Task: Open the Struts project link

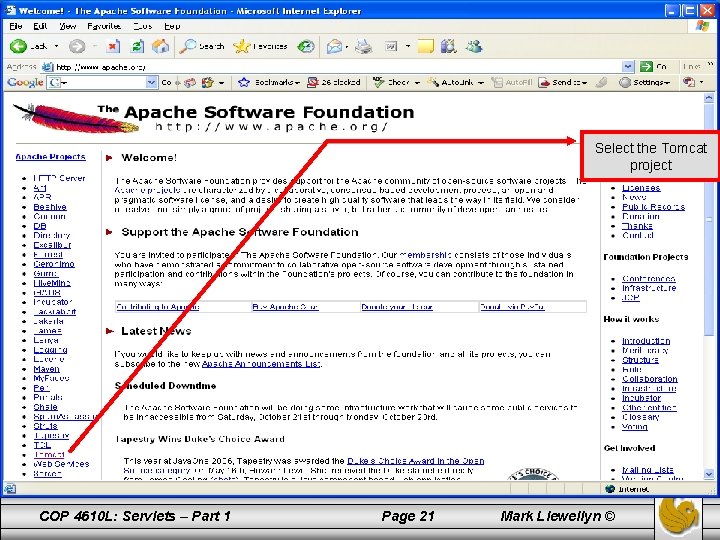Action: [x=45, y=426]
